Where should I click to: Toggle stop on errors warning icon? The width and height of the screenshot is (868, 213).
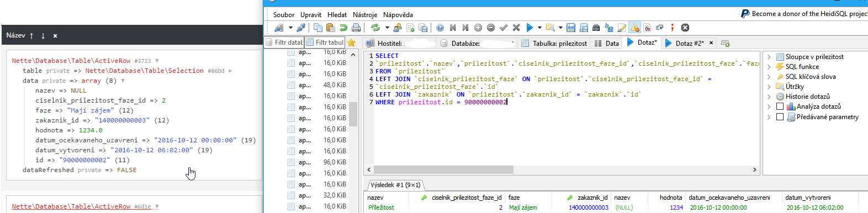pos(634,28)
